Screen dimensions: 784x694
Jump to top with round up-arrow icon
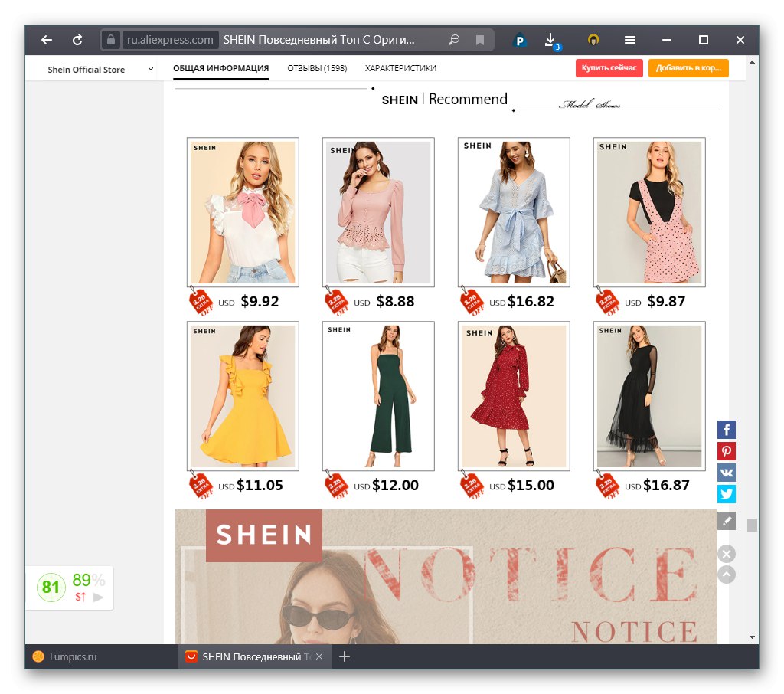(727, 575)
